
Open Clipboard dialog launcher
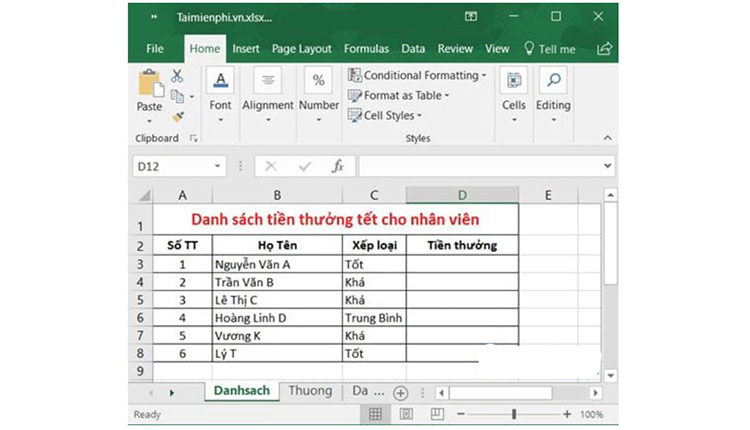(193, 138)
